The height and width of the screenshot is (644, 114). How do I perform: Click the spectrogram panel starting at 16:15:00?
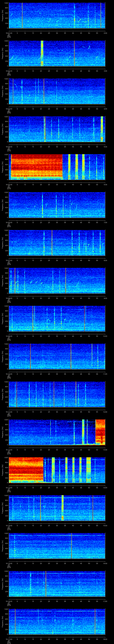pyautogui.click(x=57, y=546)
